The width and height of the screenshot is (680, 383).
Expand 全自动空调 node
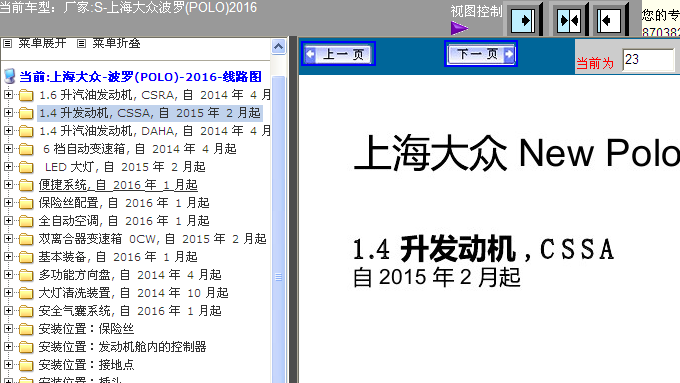click(x=8, y=220)
